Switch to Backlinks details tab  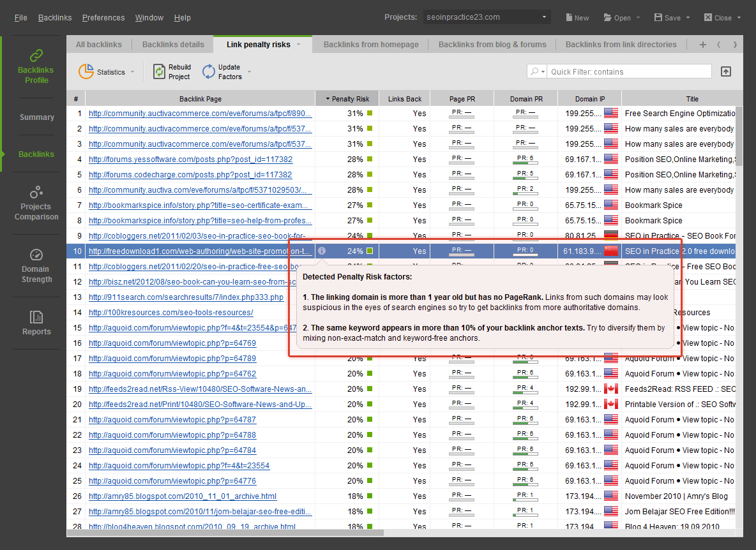pos(173,44)
